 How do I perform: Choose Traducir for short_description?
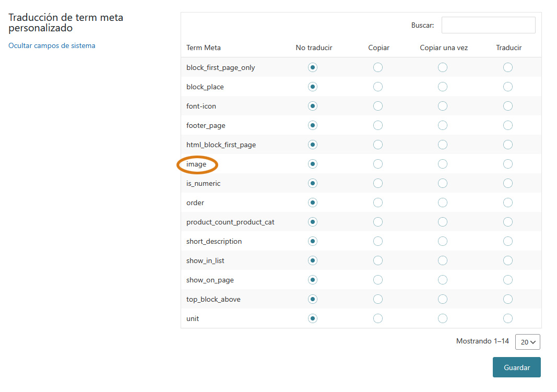[x=508, y=241]
